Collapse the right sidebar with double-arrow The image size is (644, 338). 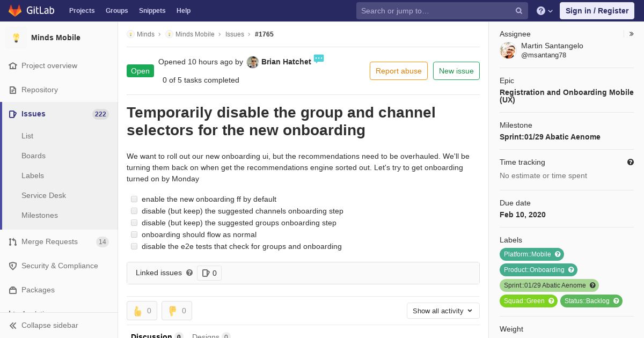[631, 34]
